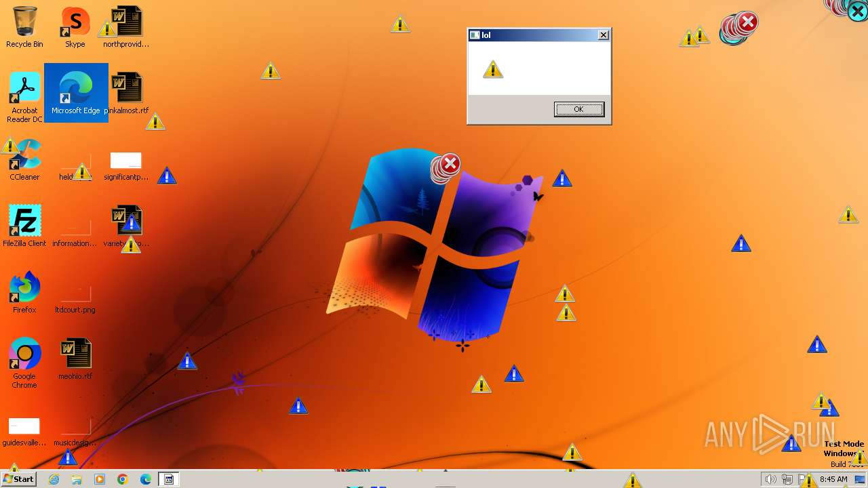The image size is (868, 488).
Task: Switch to the running app taskbar button
Action: coord(169,479)
